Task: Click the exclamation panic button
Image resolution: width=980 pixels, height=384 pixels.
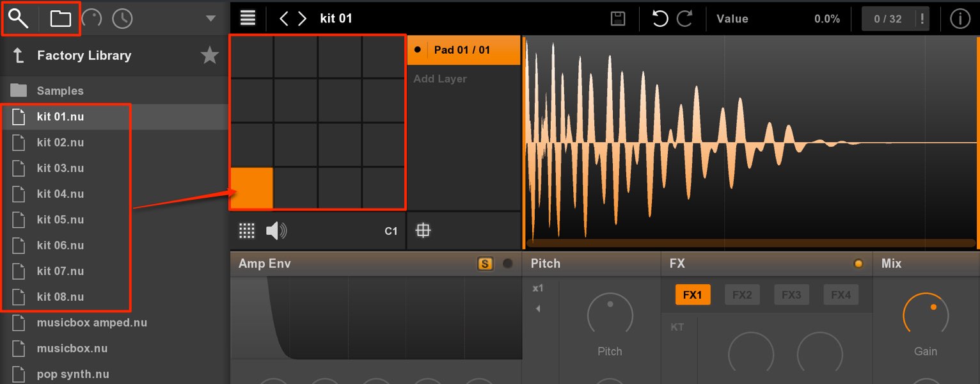Action: pyautogui.click(x=922, y=19)
